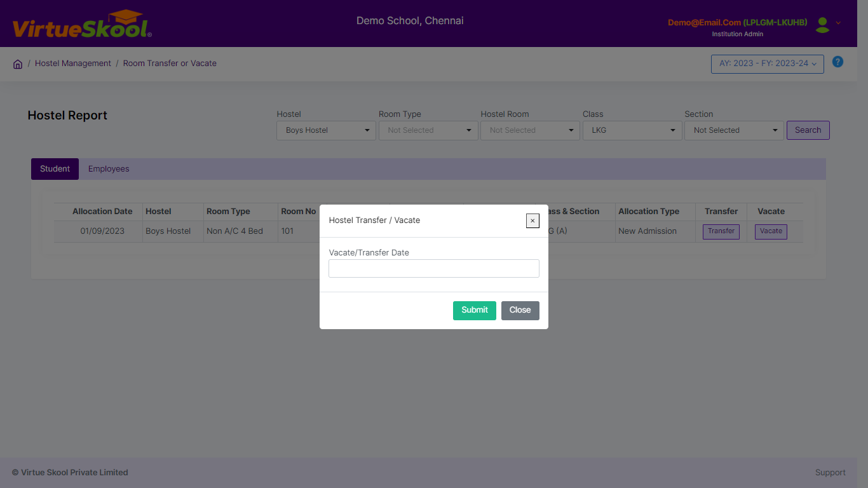Click the room number 101 cell
The image size is (868, 488).
tap(287, 231)
